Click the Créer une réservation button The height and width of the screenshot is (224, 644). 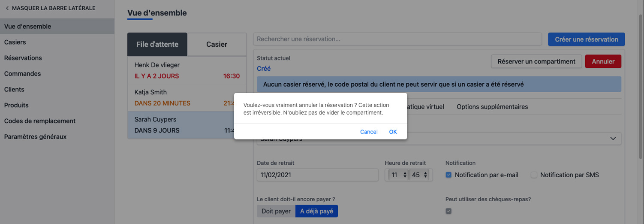coord(586,39)
